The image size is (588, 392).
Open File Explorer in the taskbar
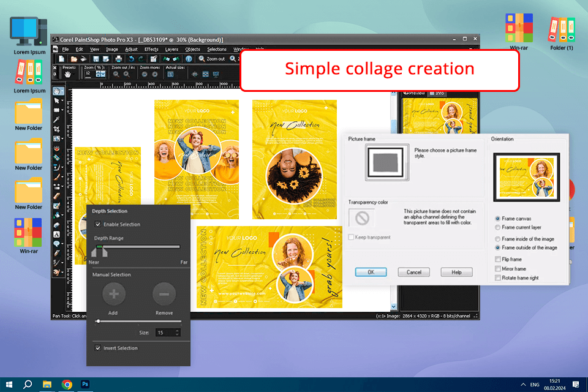47,384
